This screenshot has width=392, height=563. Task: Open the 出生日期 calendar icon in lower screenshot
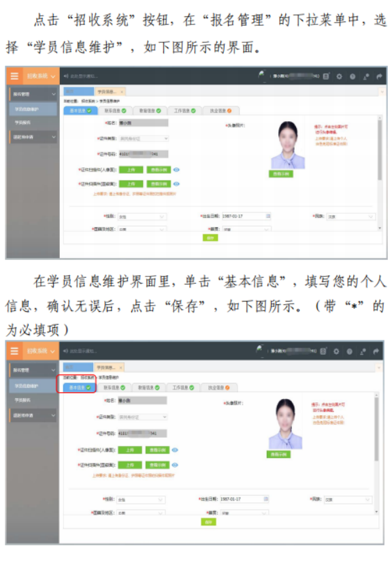coord(266,499)
